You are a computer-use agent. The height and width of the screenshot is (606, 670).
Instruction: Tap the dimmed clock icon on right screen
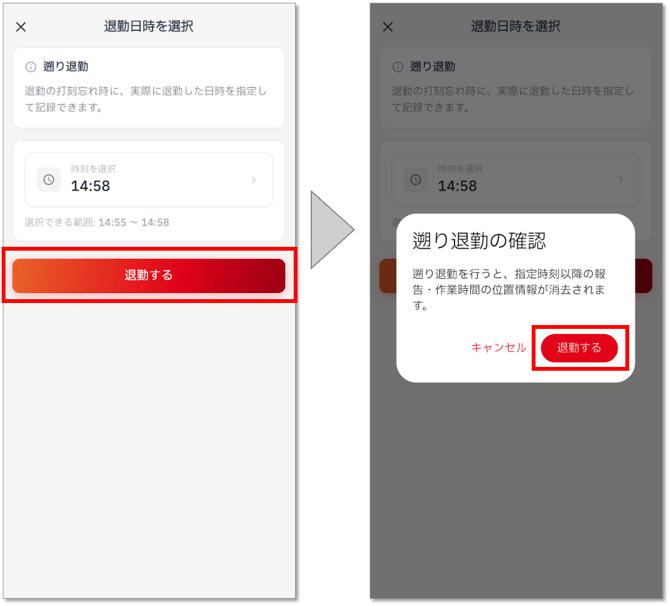pos(416,179)
